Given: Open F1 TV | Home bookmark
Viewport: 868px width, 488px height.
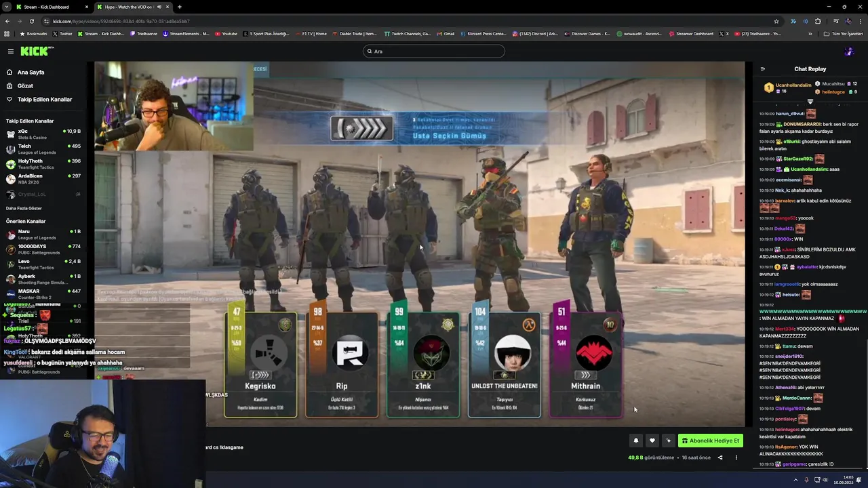Looking at the screenshot, I should [311, 34].
